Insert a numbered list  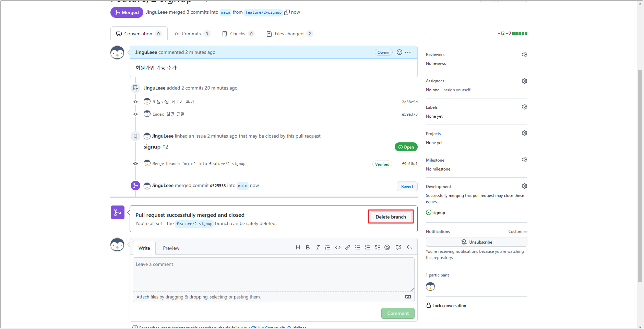coord(367,248)
